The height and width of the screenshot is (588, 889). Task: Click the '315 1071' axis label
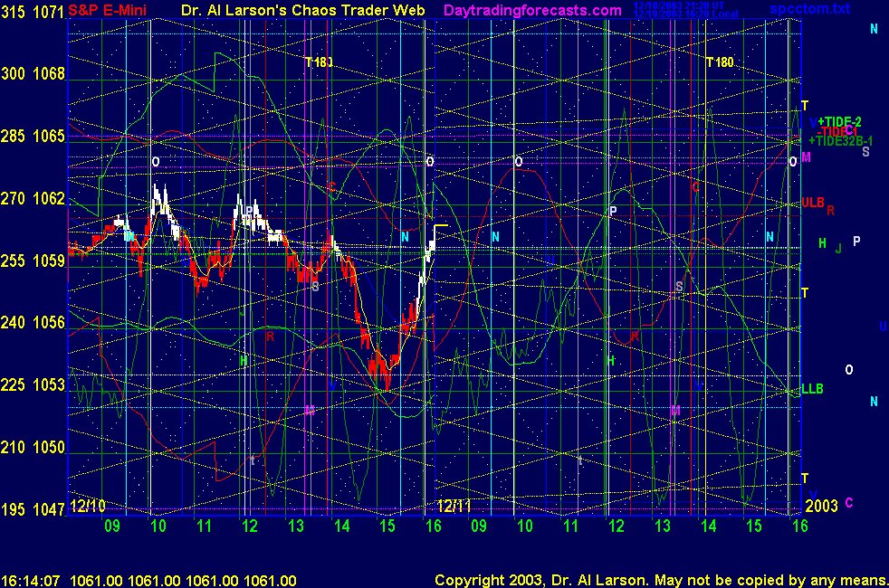click(x=33, y=12)
